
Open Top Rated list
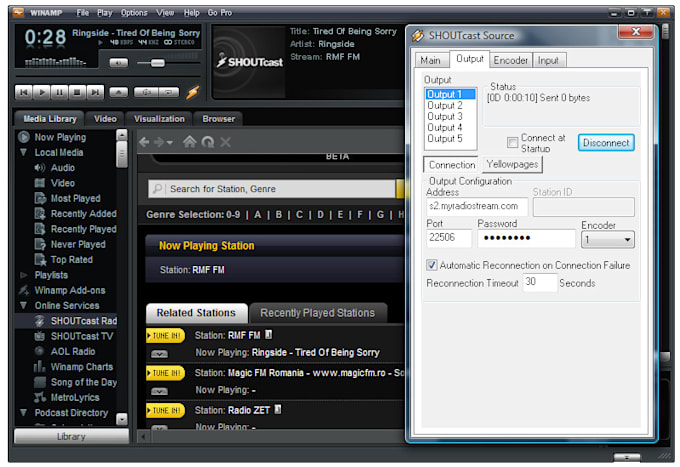[x=72, y=260]
